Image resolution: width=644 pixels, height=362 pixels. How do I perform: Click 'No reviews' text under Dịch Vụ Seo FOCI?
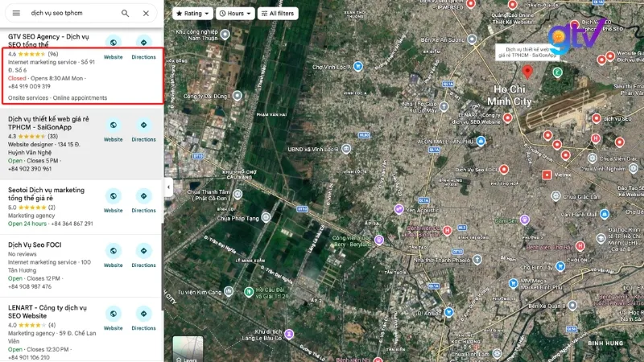pos(23,254)
